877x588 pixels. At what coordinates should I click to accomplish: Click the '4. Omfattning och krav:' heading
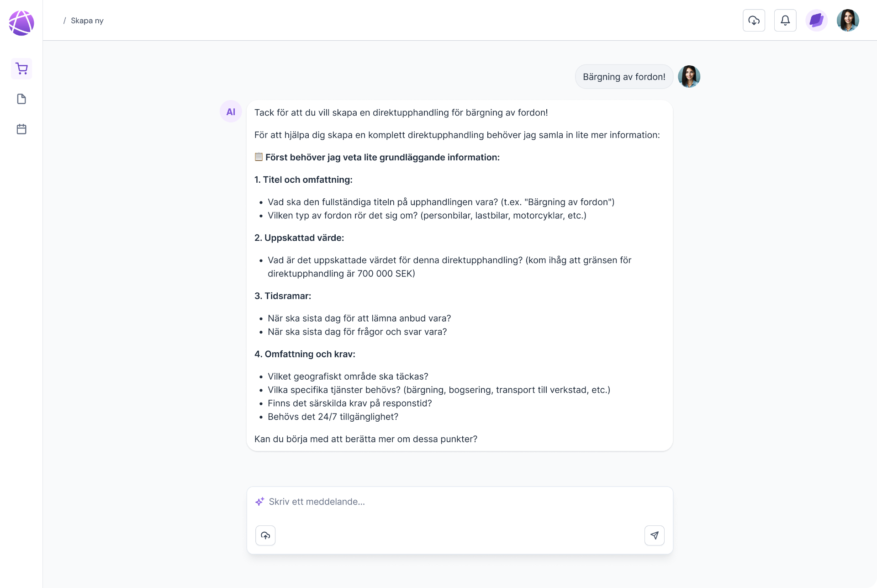pyautogui.click(x=305, y=354)
